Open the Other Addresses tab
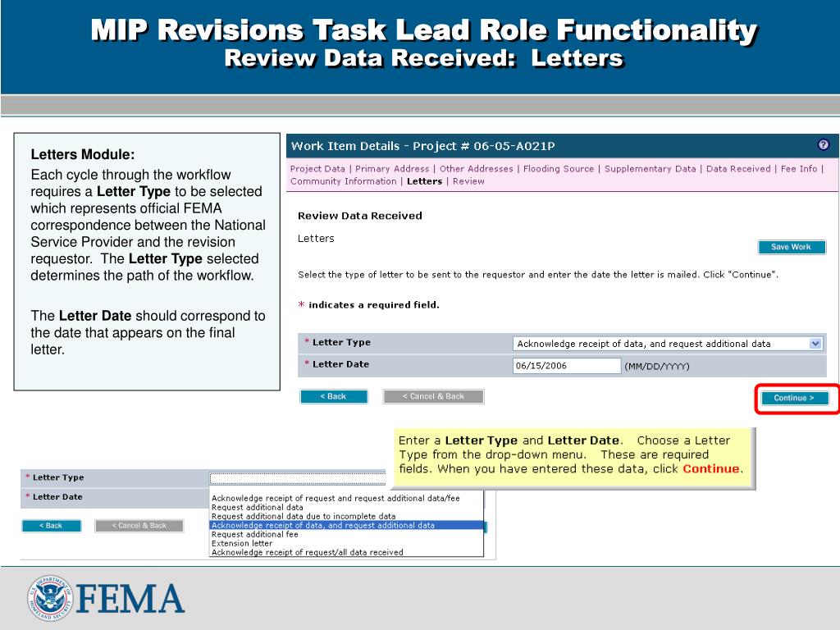Screen dimensions: 840x630 [477, 169]
